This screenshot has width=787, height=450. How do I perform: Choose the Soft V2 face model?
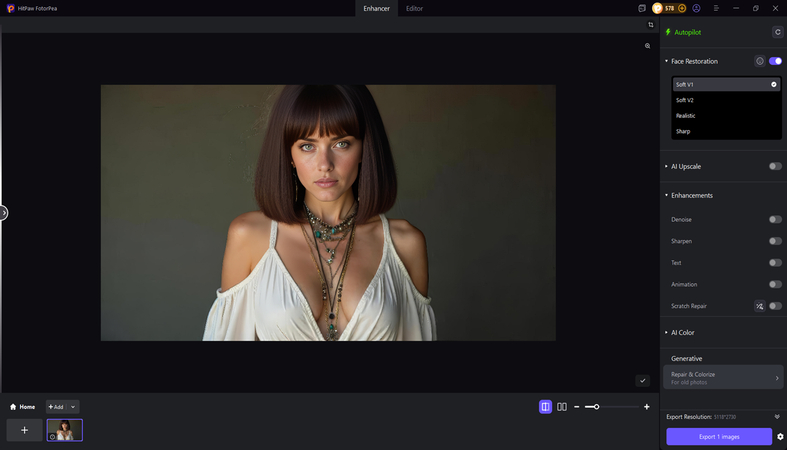[x=726, y=100]
